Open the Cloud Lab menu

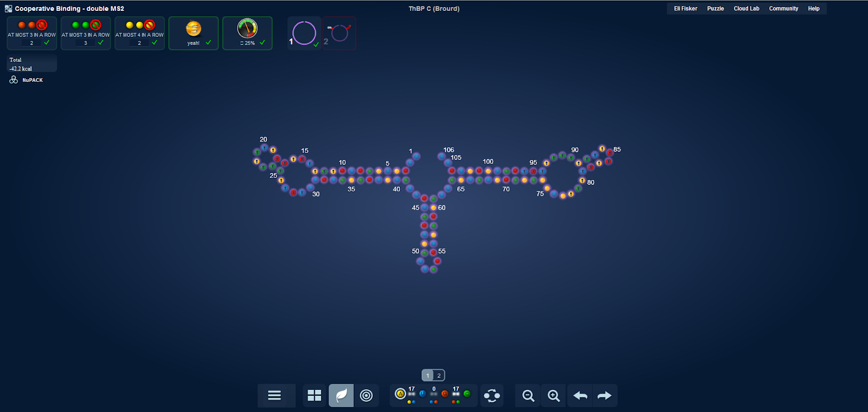tap(746, 9)
